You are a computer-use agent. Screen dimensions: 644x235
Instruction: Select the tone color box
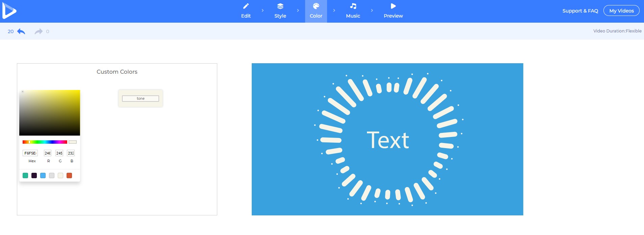(141, 98)
